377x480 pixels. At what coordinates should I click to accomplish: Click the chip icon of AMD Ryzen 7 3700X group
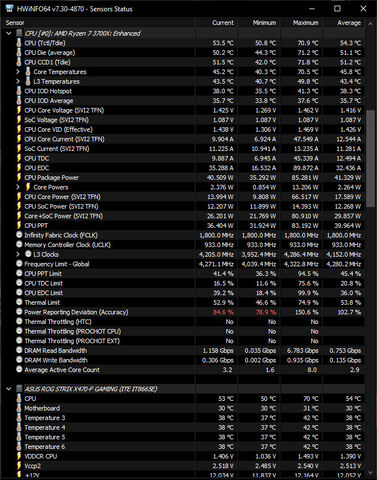[19, 33]
